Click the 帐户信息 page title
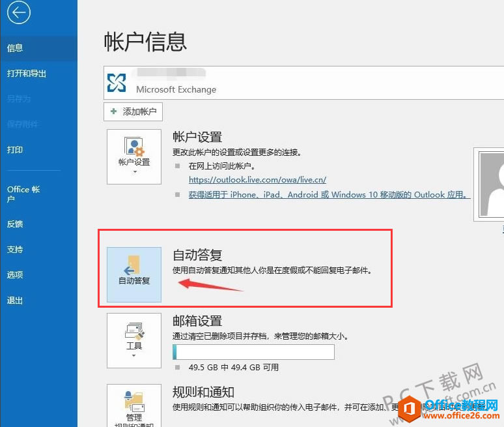504x427 pixels. click(x=145, y=42)
